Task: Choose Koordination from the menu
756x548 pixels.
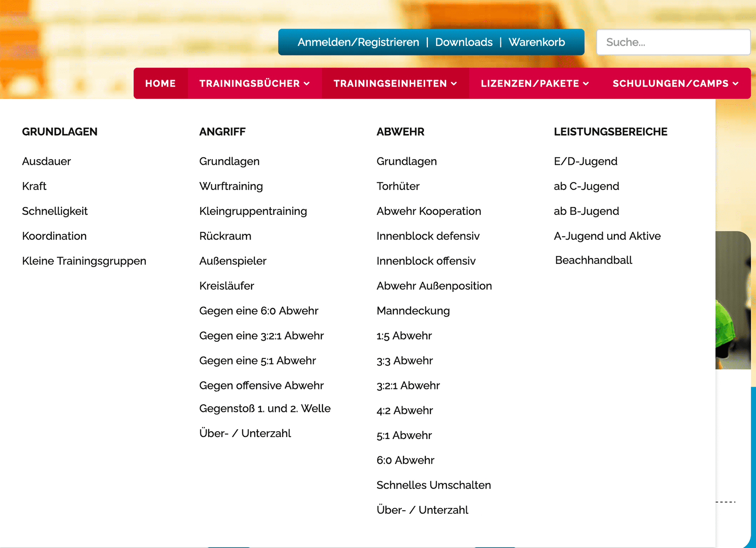Action: point(54,236)
